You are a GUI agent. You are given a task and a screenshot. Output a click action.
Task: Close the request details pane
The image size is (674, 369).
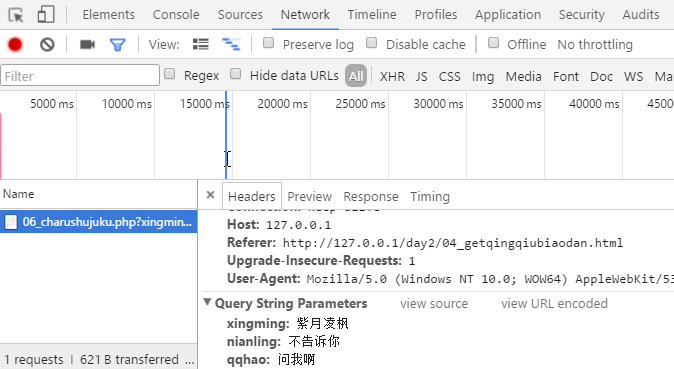210,195
